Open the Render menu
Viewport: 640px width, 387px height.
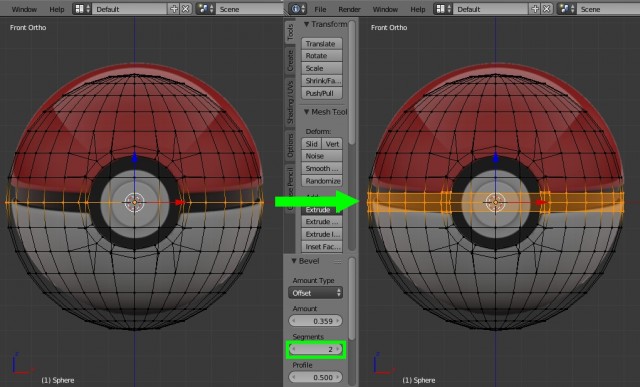(x=349, y=9)
